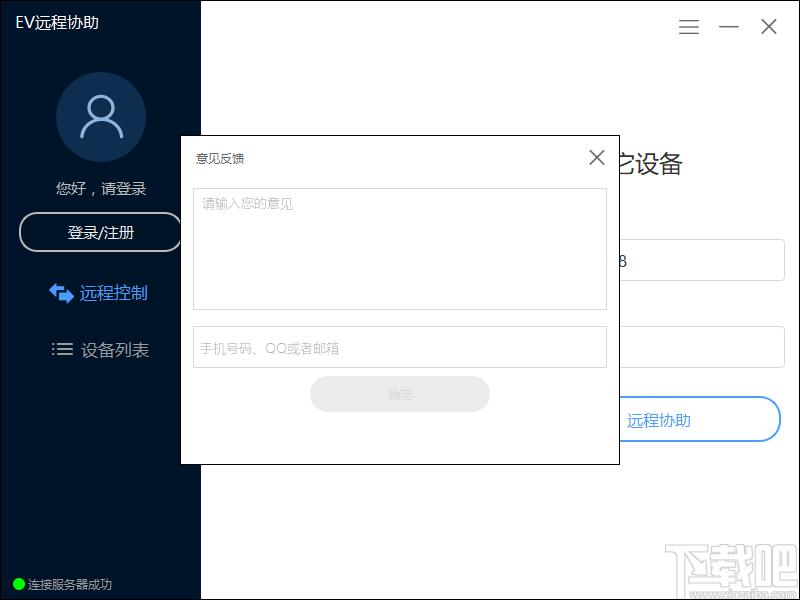
Task: Click the user avatar profile icon
Action: (101, 117)
